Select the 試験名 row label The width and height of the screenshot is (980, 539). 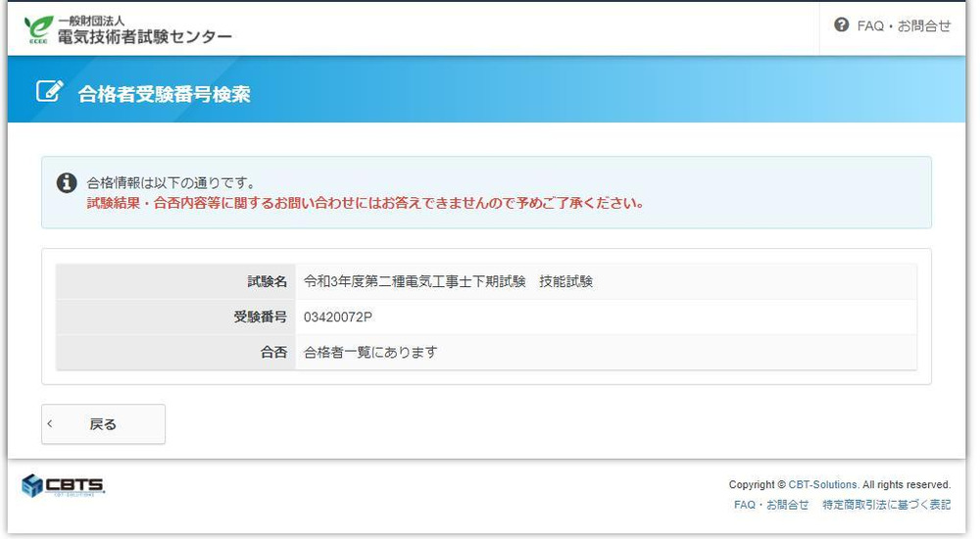tap(267, 282)
